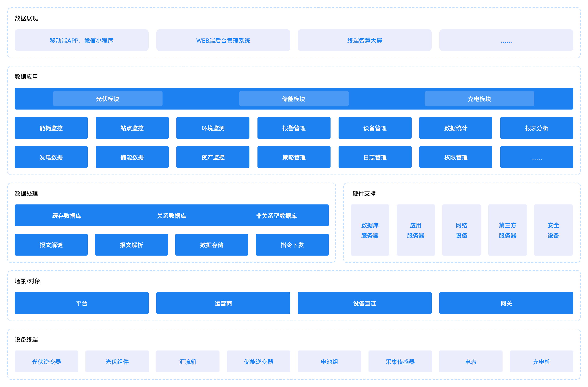Select the WEB端后台管理系统 box
The width and height of the screenshot is (588, 387).
coord(223,40)
